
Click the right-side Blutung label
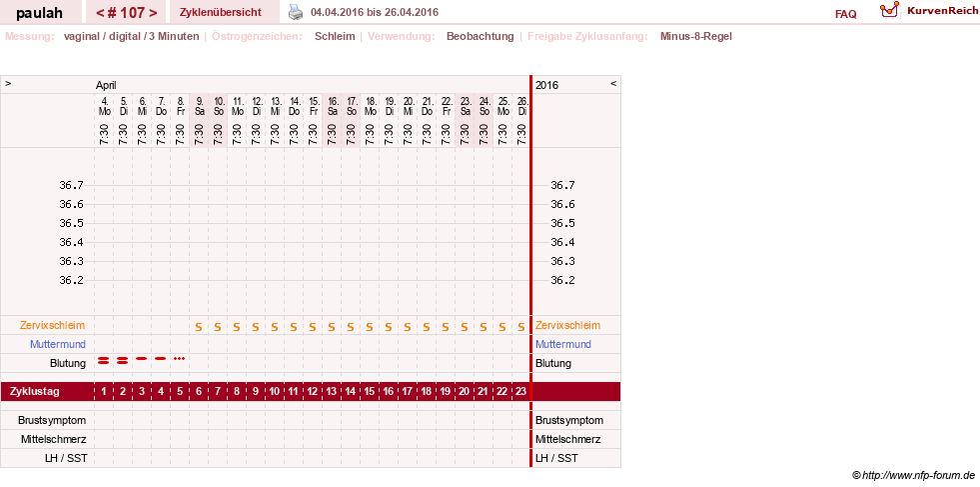(553, 363)
